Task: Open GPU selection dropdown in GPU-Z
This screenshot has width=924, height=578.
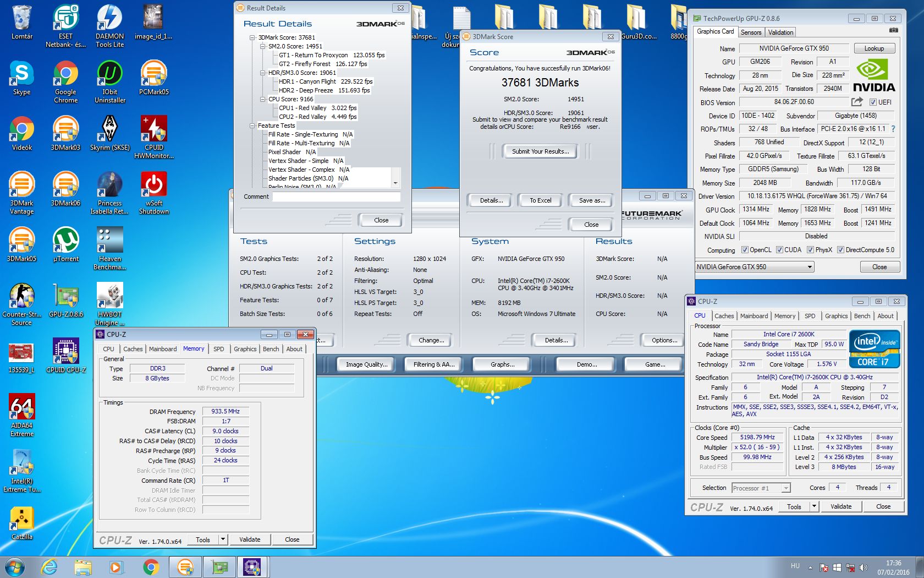Action: (x=810, y=267)
